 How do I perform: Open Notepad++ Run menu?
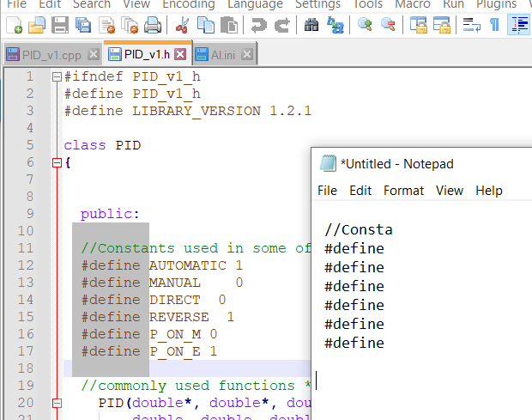coord(453,4)
